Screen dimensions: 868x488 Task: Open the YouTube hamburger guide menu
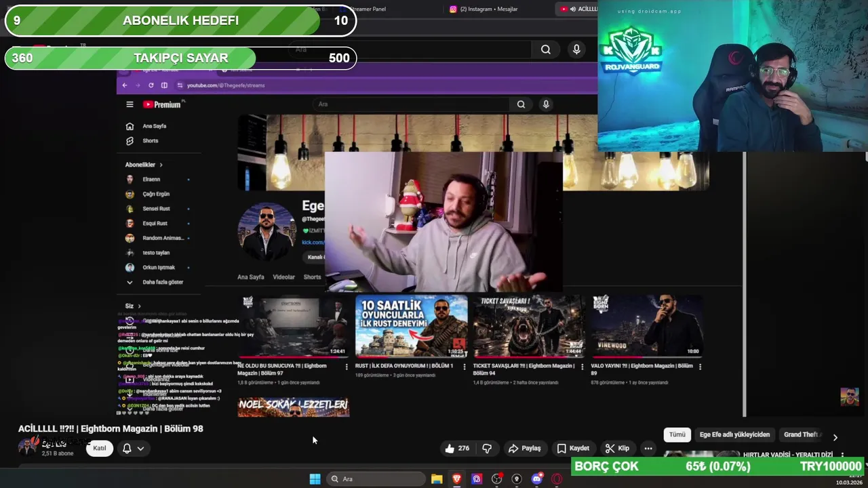(x=130, y=104)
